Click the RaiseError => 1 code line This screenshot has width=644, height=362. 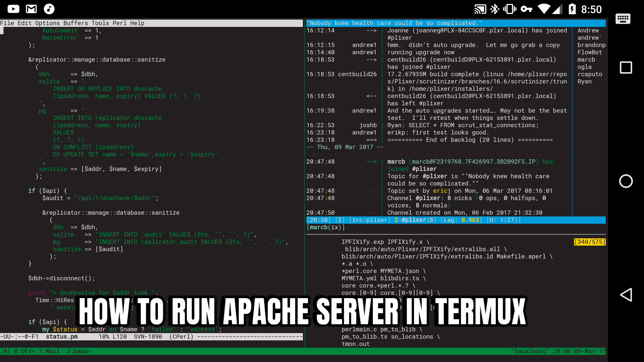(x=70, y=38)
